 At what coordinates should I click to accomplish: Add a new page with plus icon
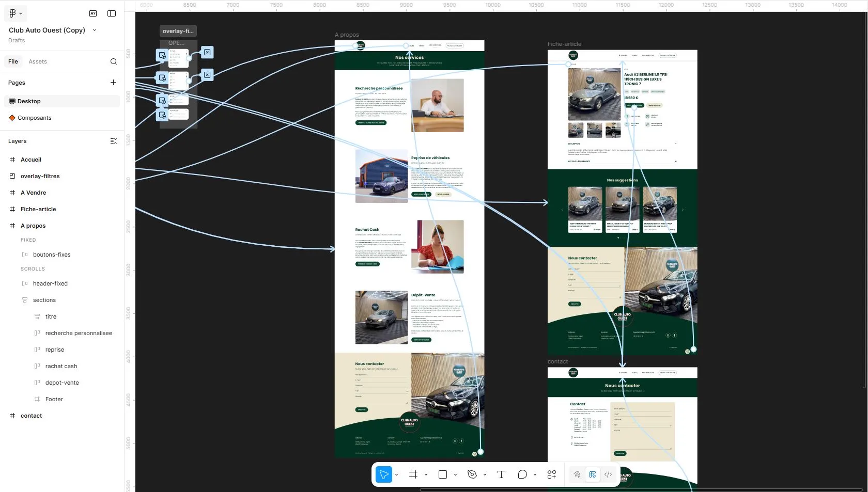[x=113, y=83]
